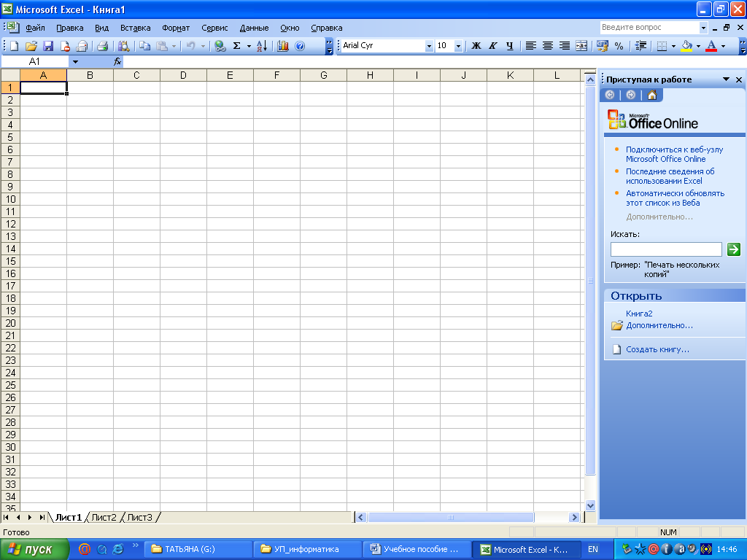Open the Borders style dropdown arrow
747x560 pixels.
(x=673, y=46)
